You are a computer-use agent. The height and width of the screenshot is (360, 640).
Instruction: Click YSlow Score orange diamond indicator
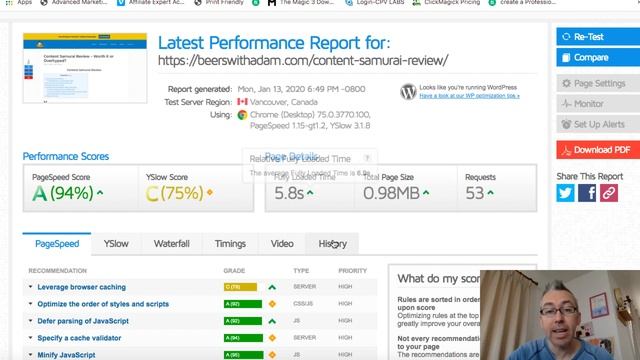210,192
